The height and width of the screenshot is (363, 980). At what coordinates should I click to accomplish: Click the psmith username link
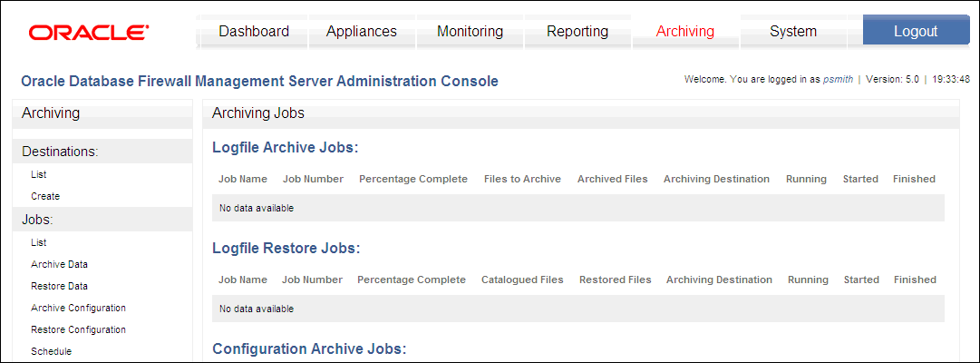839,80
